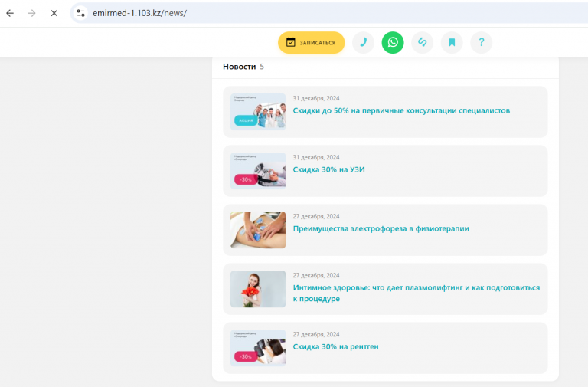Stop loading the page
This screenshot has width=588, height=387.
(x=54, y=13)
